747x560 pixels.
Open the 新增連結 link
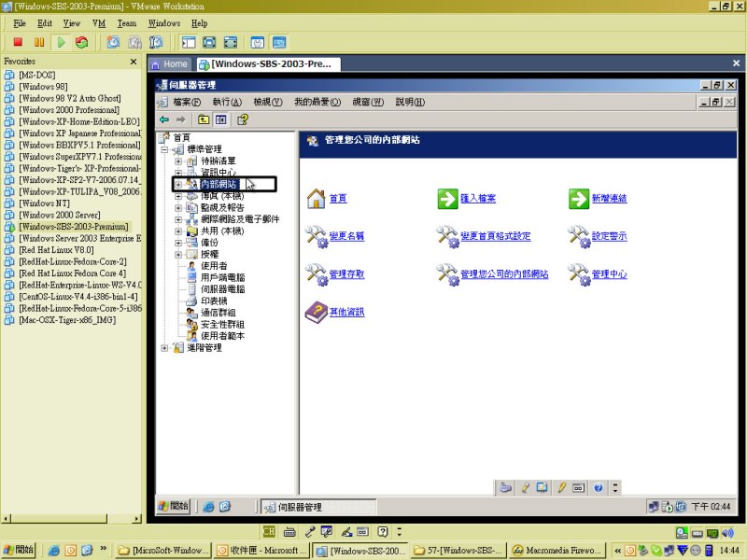pyautogui.click(x=610, y=199)
